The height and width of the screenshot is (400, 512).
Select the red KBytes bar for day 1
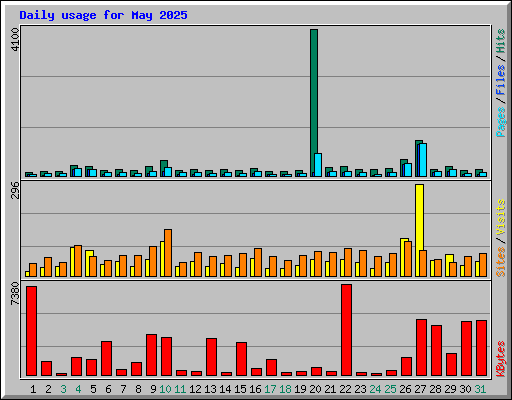[x=31, y=331]
